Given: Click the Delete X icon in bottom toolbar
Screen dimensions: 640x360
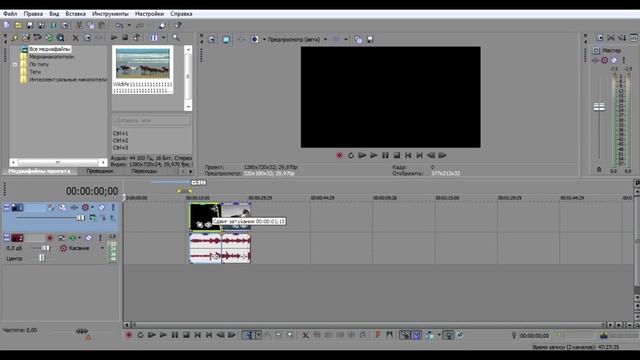Looking at the screenshot, I should click(305, 335).
